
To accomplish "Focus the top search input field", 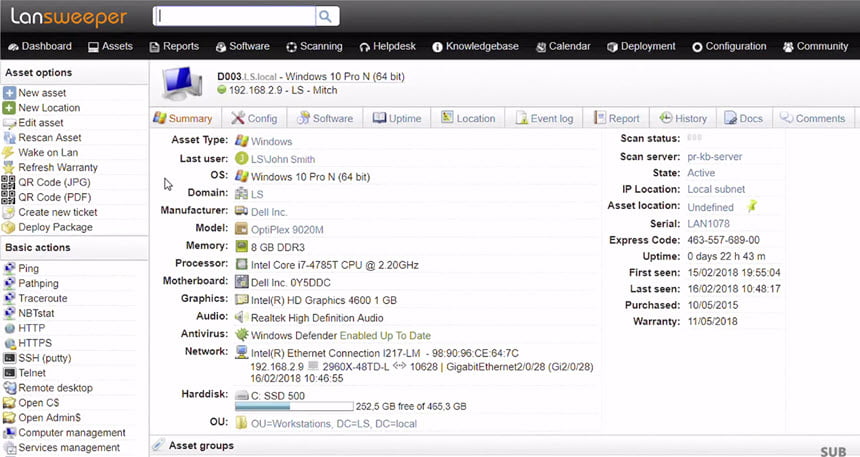I will [x=234, y=16].
